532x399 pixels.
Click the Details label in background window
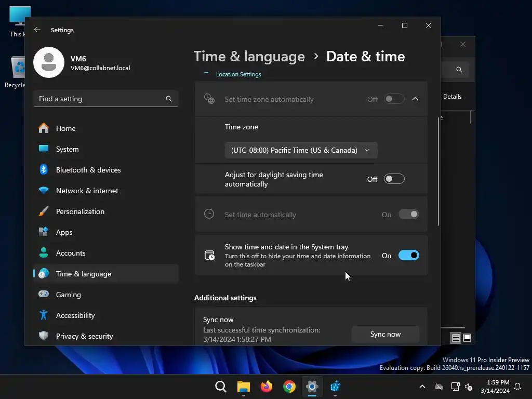click(453, 97)
